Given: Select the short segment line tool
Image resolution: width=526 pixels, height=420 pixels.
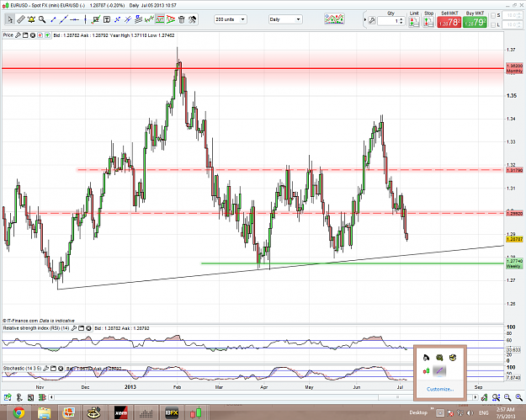Looking at the screenshot, I should (53, 20).
